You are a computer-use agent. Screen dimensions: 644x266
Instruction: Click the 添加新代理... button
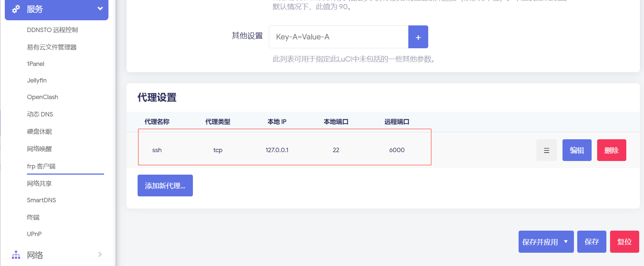point(165,186)
